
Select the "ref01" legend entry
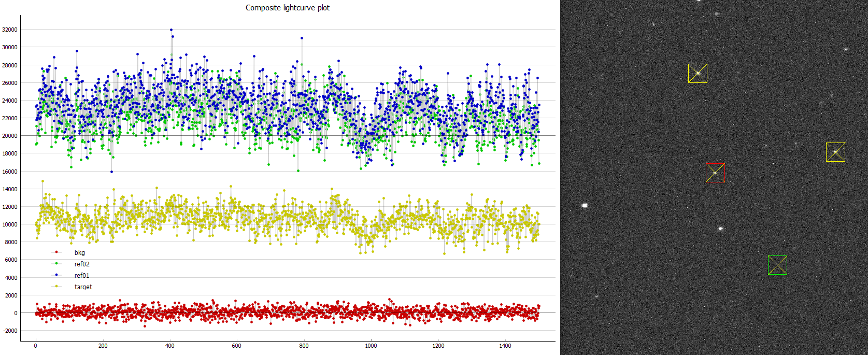[x=82, y=276]
